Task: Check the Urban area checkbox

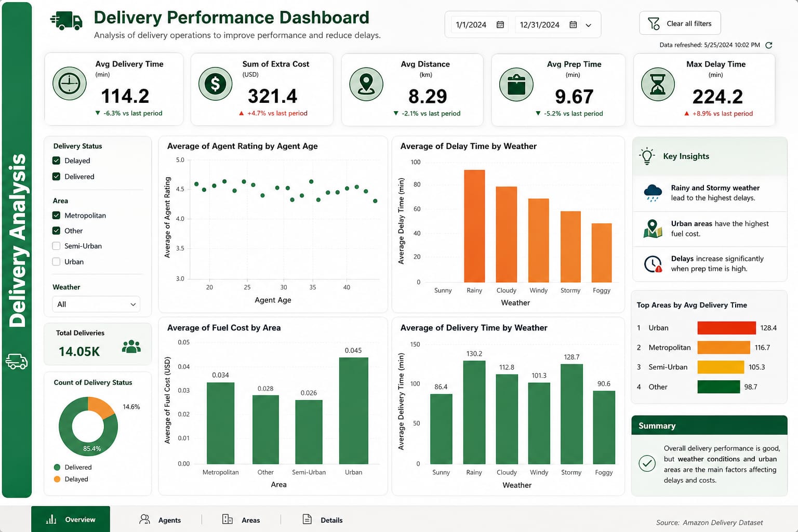Action: pos(56,262)
